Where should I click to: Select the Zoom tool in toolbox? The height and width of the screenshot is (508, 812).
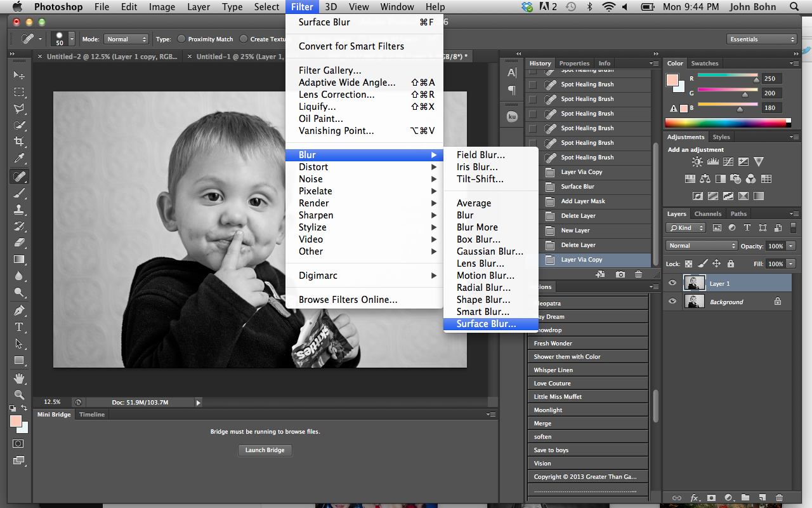[x=19, y=394]
